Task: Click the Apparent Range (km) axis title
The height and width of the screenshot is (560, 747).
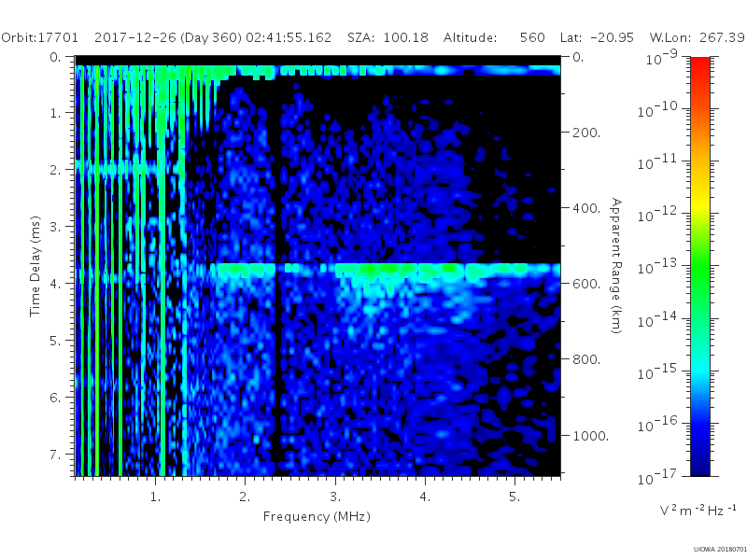Action: [x=616, y=266]
